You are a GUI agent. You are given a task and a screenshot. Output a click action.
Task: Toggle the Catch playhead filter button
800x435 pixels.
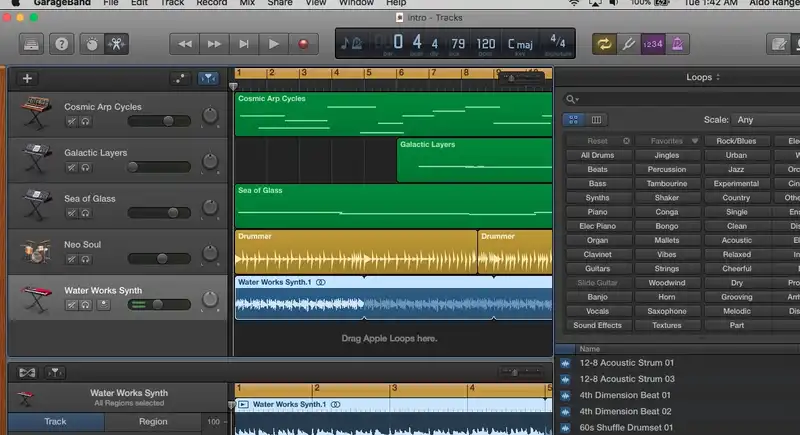208,79
